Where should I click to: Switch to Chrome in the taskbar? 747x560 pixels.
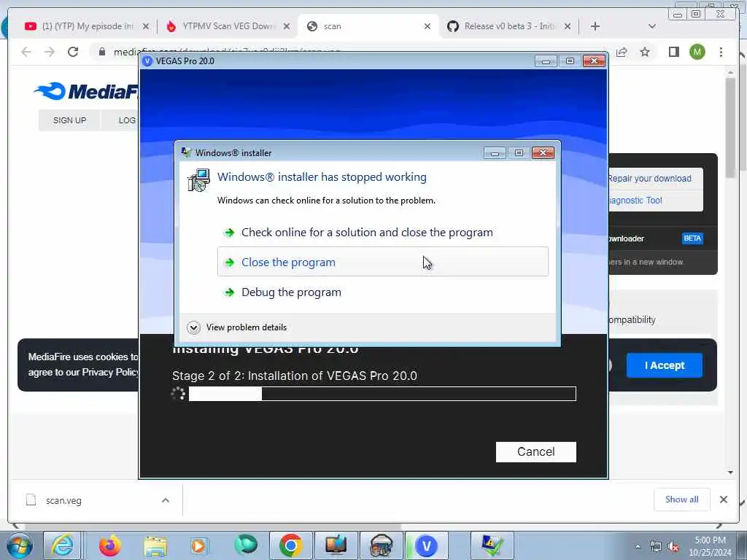pos(290,545)
